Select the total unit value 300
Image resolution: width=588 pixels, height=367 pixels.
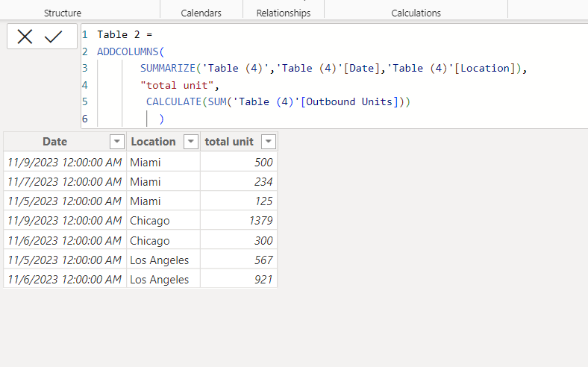point(239,240)
